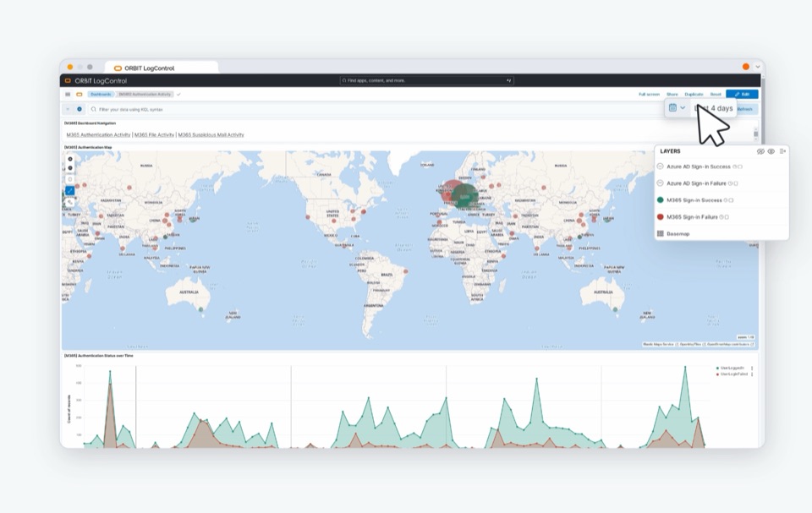Open the map tools wrench button
The height and width of the screenshot is (513, 812).
click(x=70, y=202)
